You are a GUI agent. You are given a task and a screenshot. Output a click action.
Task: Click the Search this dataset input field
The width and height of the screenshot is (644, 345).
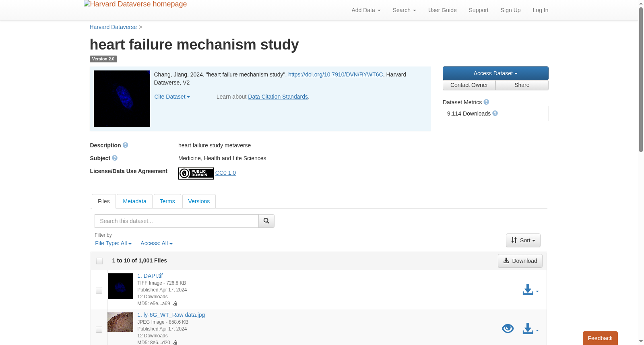[x=177, y=221]
